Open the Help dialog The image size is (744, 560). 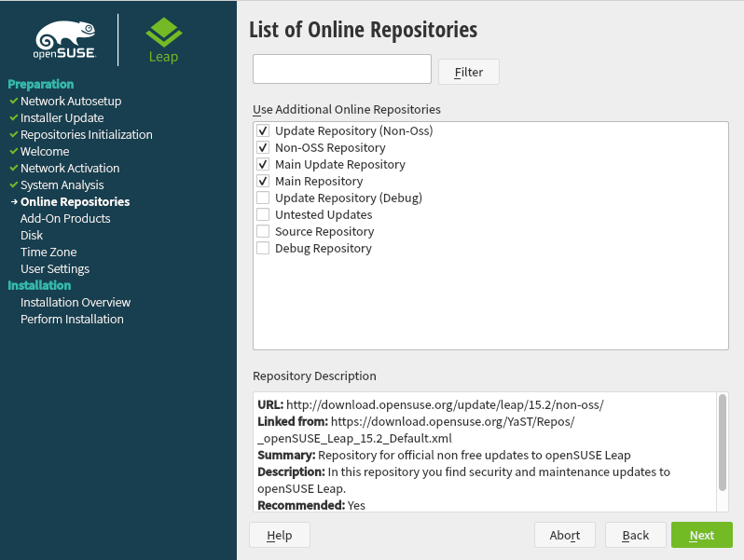pos(279,535)
